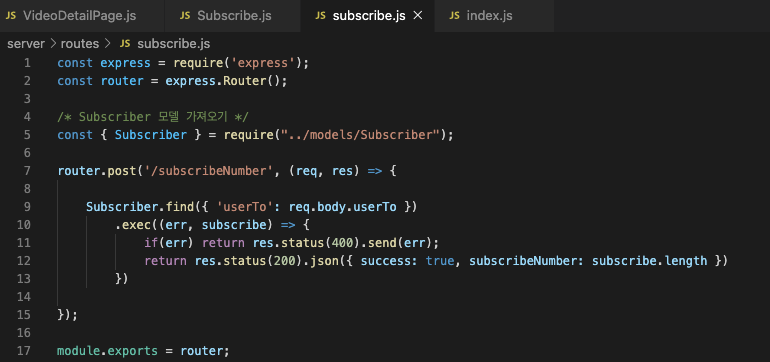Click the 'userTo' key string on line 9
Viewport: 770px width, 362px height.
click(245, 207)
